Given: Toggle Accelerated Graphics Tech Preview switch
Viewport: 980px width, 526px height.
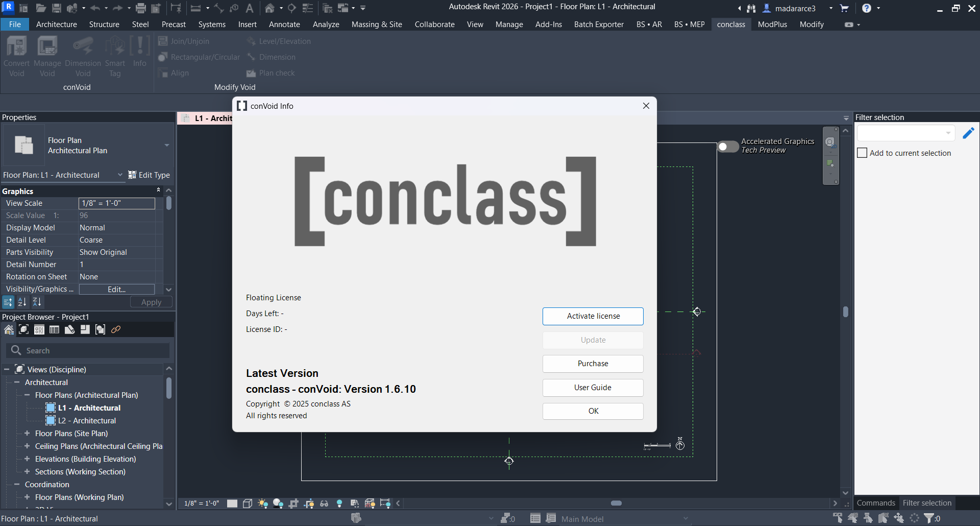Looking at the screenshot, I should point(728,147).
